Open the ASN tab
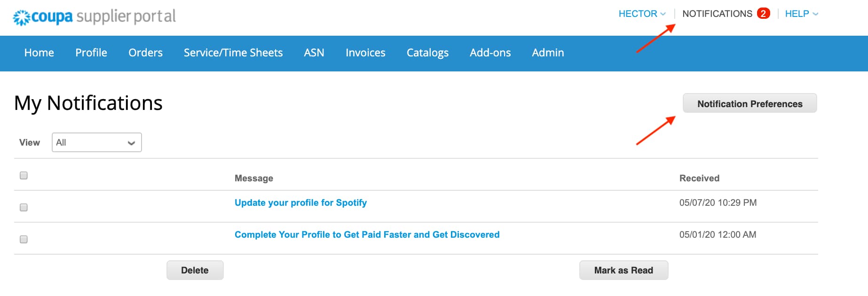 (314, 53)
